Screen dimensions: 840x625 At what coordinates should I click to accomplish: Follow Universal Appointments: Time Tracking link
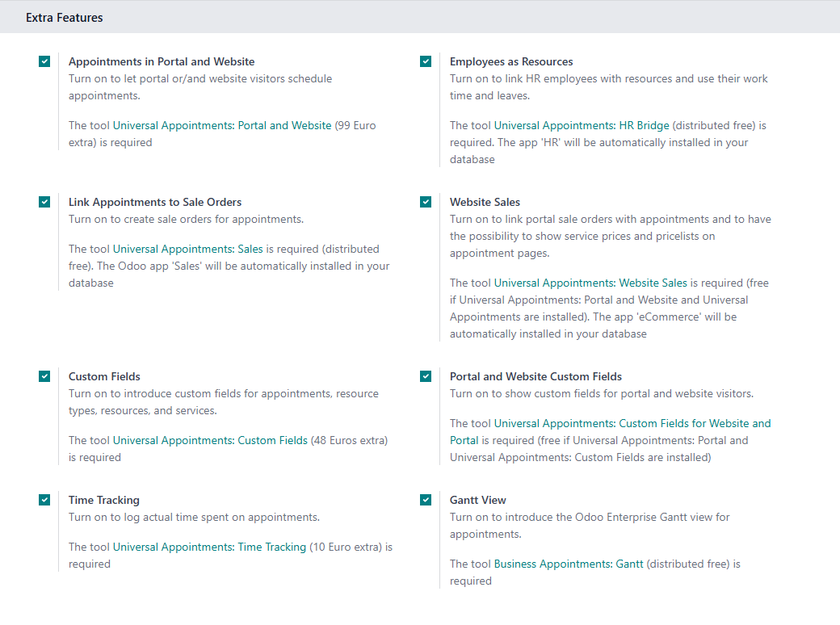click(209, 547)
